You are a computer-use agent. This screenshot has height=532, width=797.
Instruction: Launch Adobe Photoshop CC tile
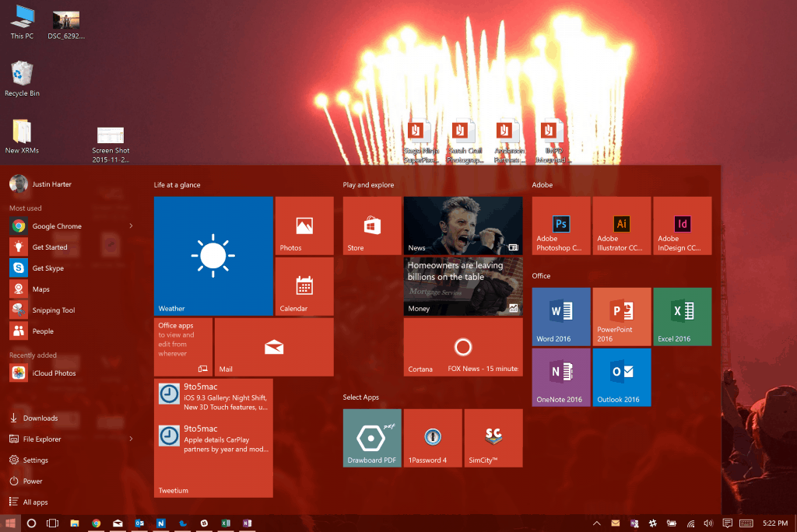561,226
